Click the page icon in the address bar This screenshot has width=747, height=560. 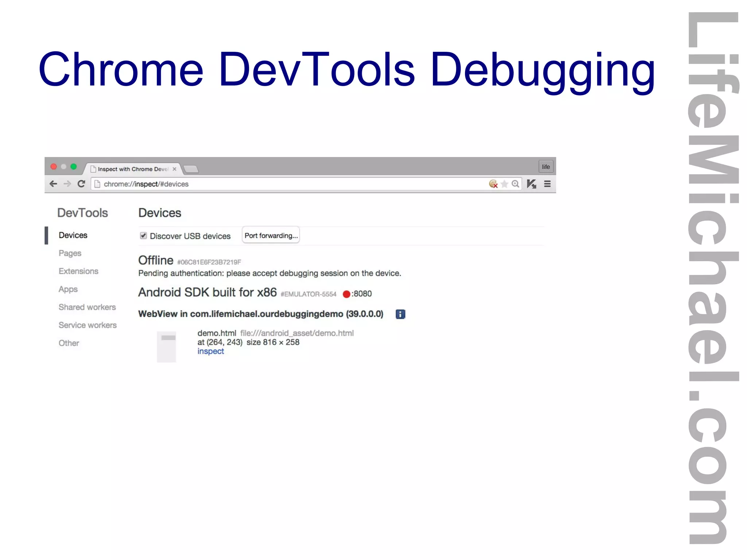tap(97, 184)
